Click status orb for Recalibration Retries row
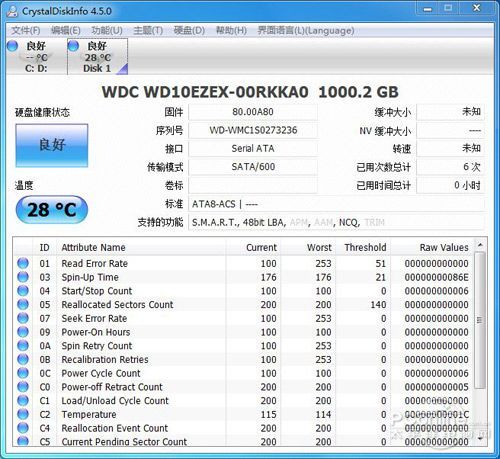Image resolution: width=500 pixels, height=459 pixels. coord(23,359)
